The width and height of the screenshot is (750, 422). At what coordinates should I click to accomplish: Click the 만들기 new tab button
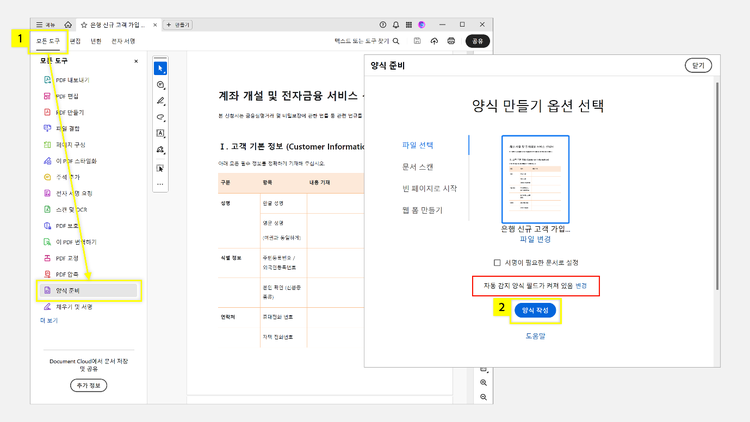(x=178, y=25)
